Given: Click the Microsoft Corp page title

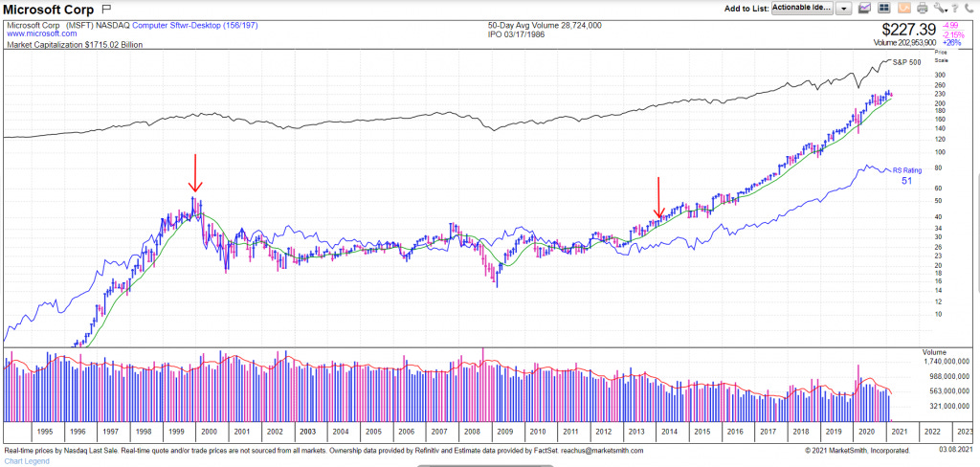Looking at the screenshot, I should (50, 10).
